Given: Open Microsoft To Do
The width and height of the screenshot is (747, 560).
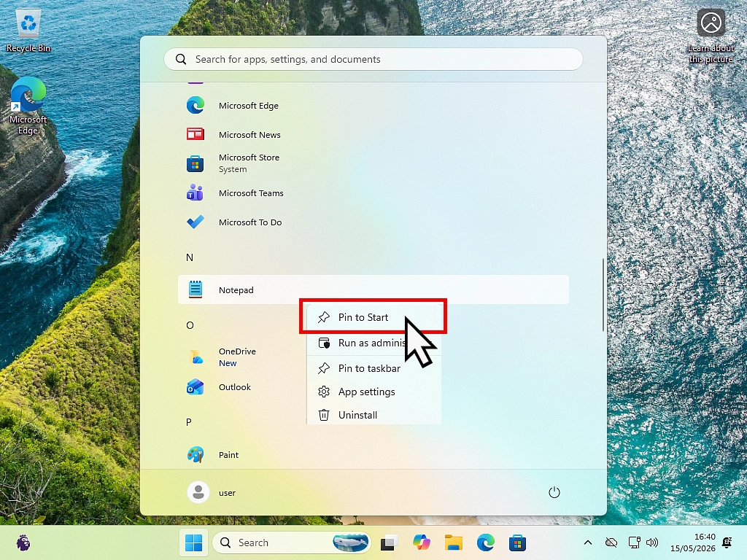Looking at the screenshot, I should (373, 222).
